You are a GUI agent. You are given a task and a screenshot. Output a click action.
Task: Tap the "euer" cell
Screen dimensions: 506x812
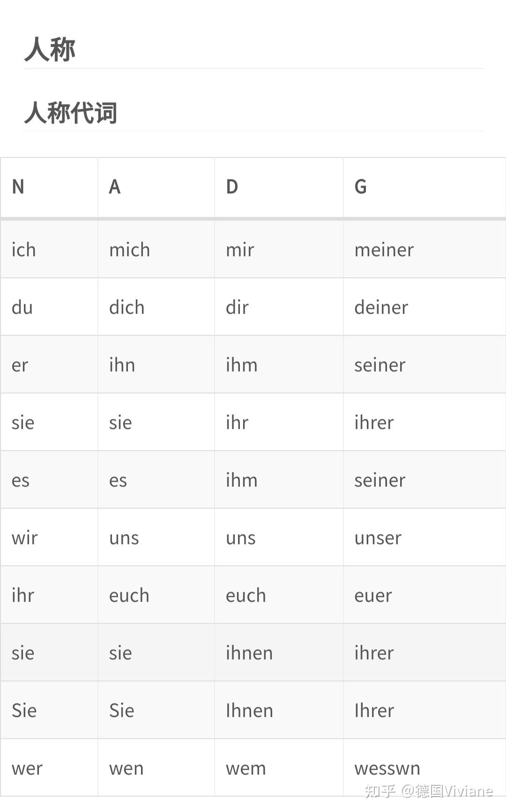(373, 595)
